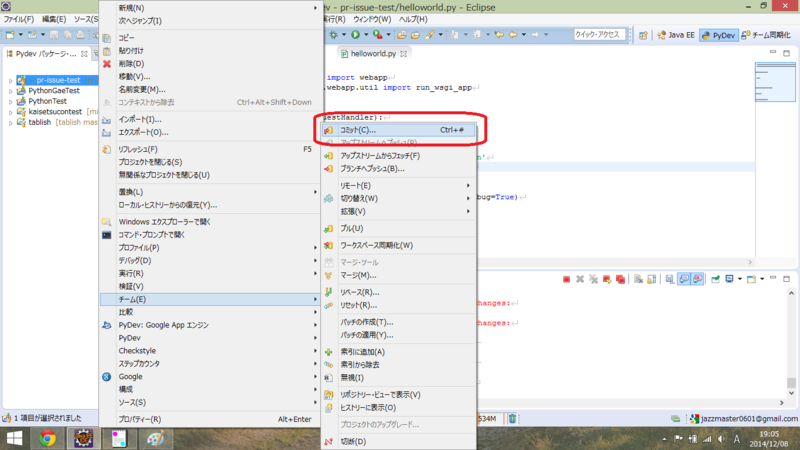Image resolution: width=800 pixels, height=450 pixels.
Task: Click the garbage collector trash icon
Action: [x=512, y=418]
